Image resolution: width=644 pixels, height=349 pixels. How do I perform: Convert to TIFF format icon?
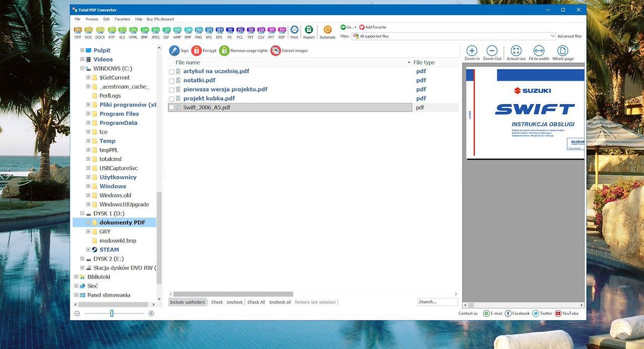77,32
